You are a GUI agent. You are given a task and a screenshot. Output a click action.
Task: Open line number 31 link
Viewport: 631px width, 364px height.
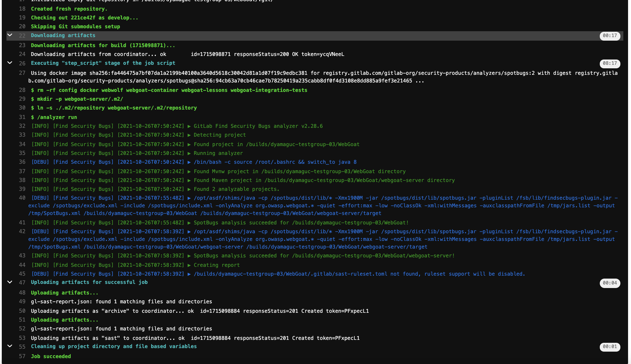point(22,117)
